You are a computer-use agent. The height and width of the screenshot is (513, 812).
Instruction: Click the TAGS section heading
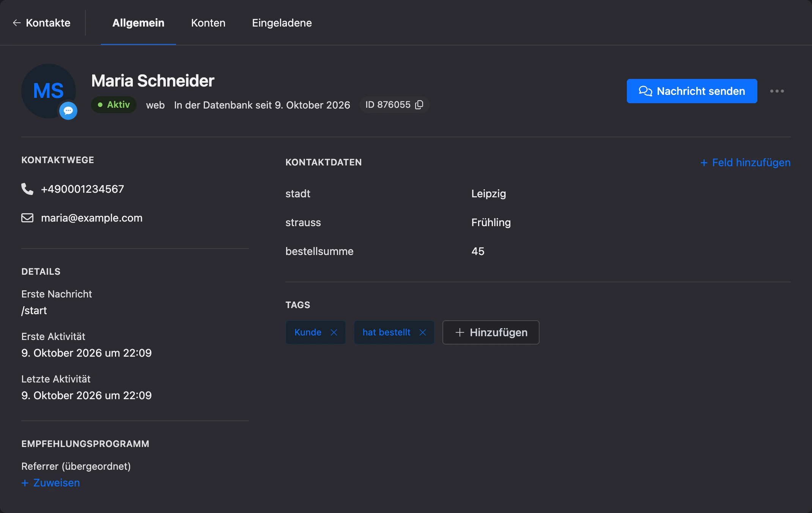pyautogui.click(x=298, y=305)
